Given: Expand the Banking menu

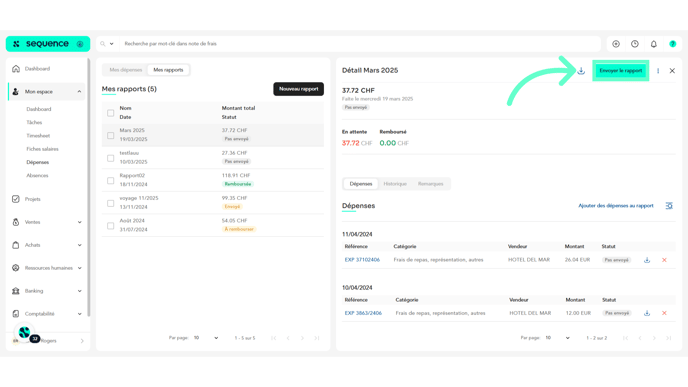Looking at the screenshot, I should click(x=79, y=291).
